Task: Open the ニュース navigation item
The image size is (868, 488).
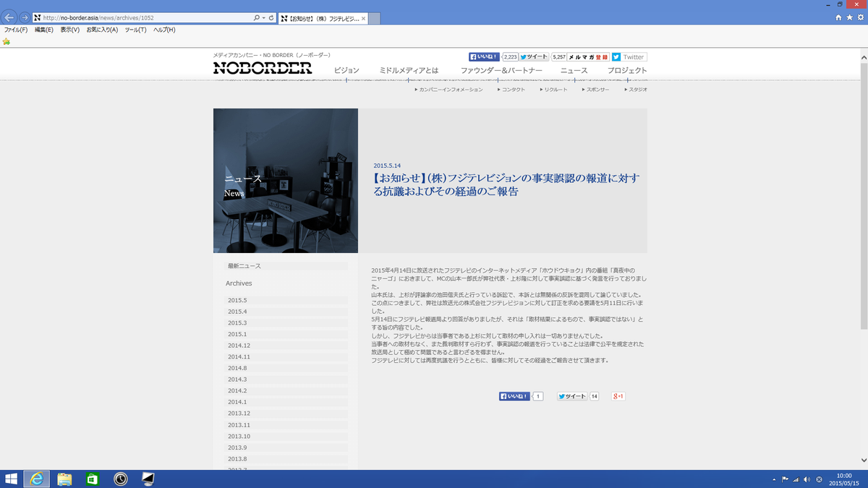Action: click(574, 70)
